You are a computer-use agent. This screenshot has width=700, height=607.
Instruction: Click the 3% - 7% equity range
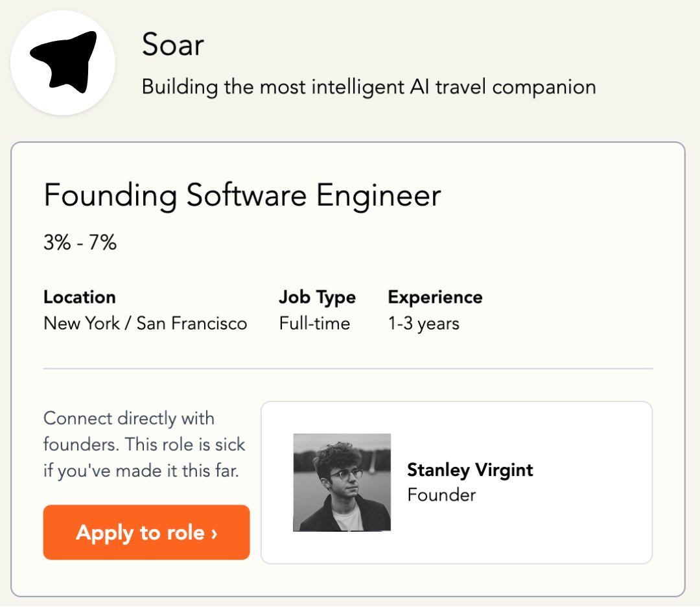(80, 243)
